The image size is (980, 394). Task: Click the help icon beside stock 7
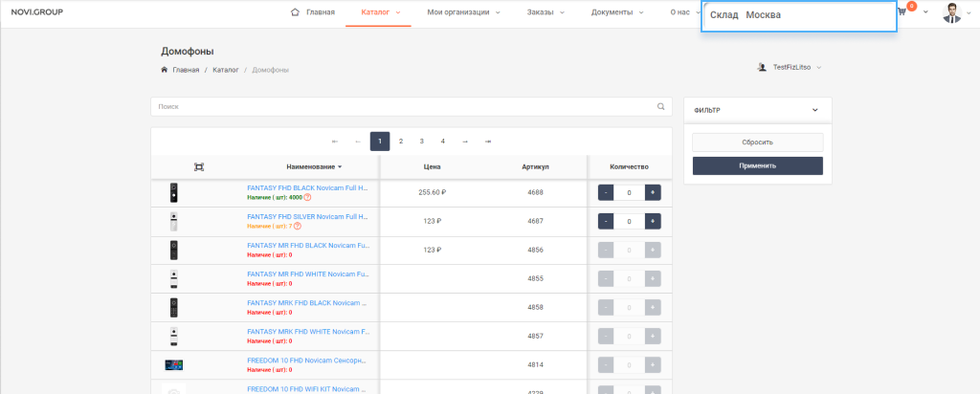point(298,226)
